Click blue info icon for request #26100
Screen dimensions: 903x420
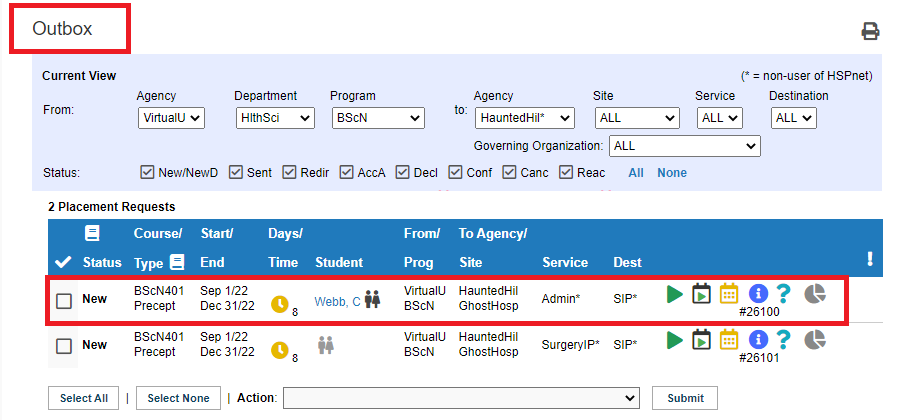(x=757, y=294)
